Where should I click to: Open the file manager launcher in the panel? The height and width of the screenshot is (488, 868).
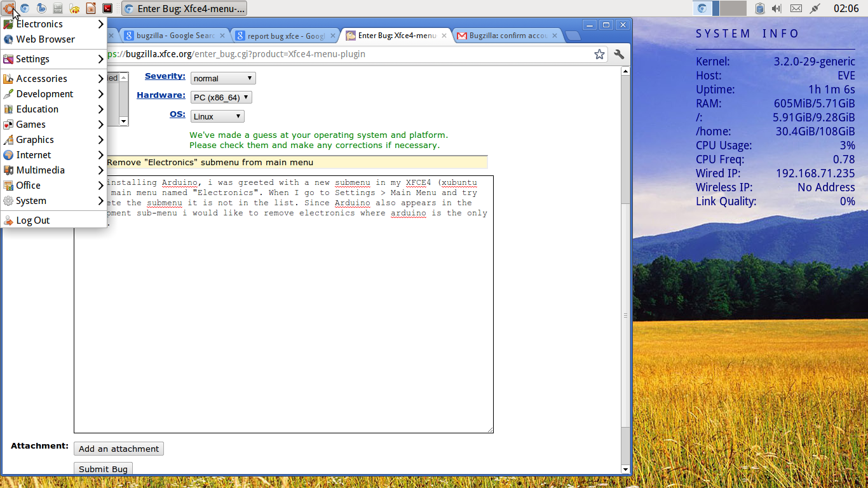[x=58, y=8]
